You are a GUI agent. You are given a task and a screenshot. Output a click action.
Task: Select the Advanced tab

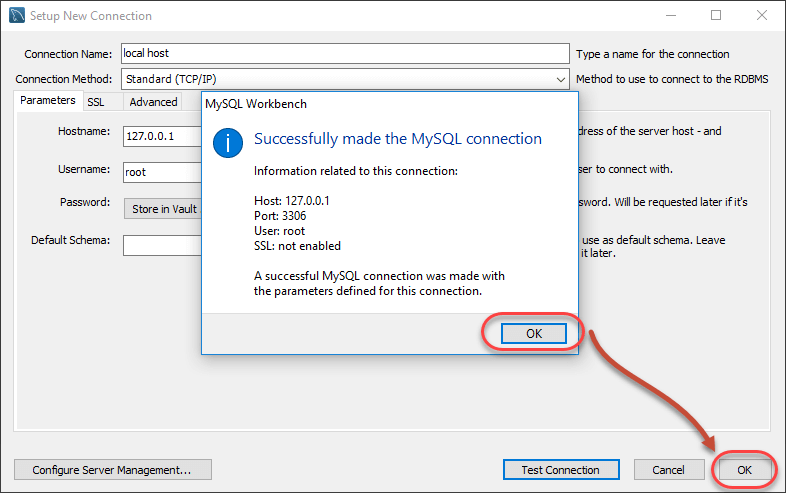(x=153, y=102)
